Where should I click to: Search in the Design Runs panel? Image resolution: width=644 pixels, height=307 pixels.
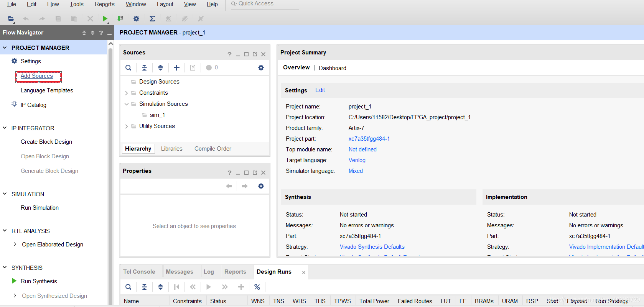(128, 287)
